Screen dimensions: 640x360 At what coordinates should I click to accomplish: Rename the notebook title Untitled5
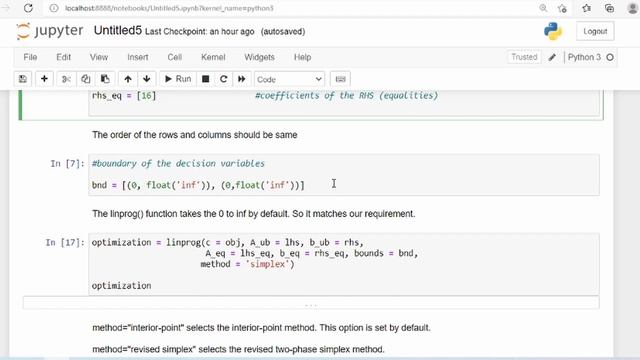tap(118, 31)
